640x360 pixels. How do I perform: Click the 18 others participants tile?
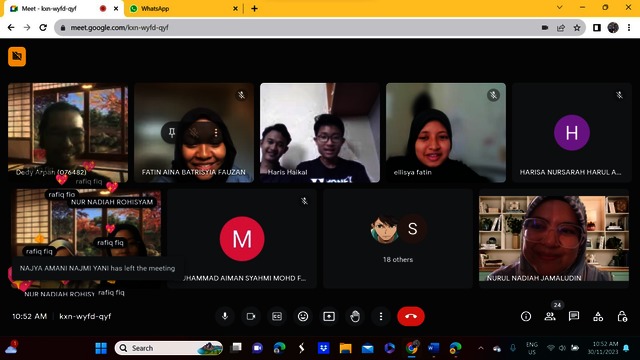coord(398,239)
